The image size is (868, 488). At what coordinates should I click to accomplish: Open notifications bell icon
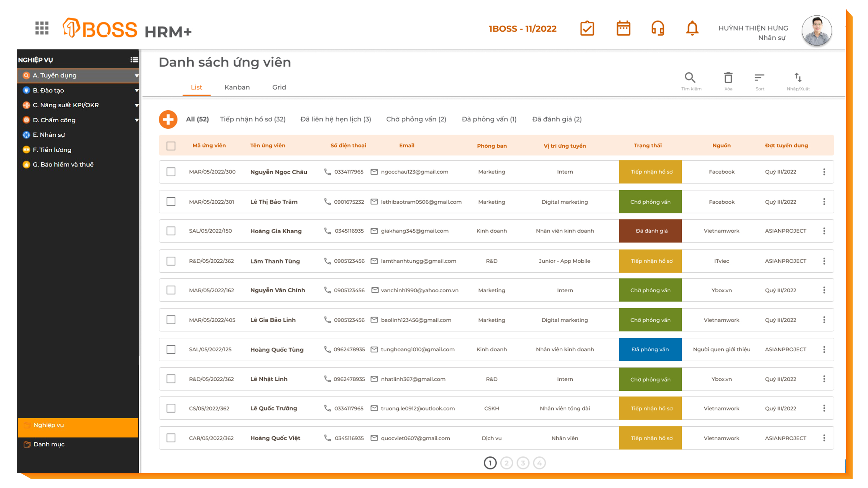coord(692,28)
